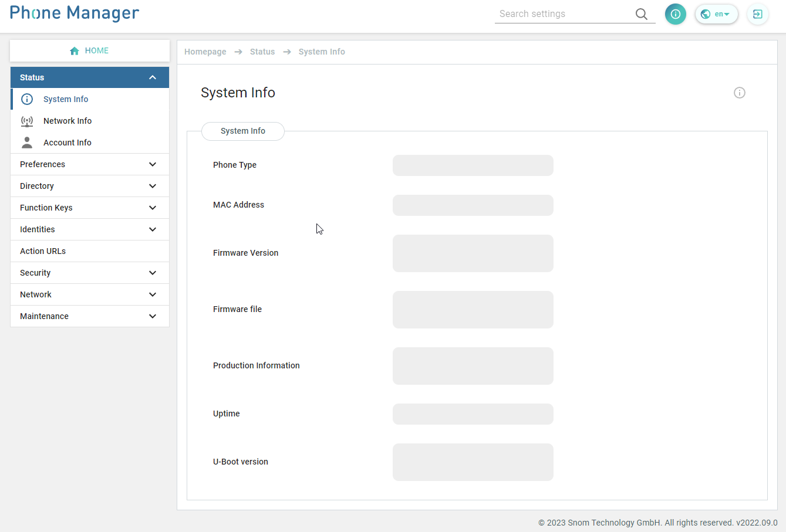Click Homepage breadcrumb link
The height and width of the screenshot is (532, 786).
(x=205, y=52)
